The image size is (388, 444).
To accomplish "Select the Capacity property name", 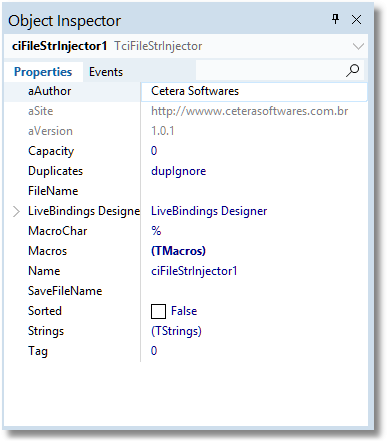I will 51,151.
